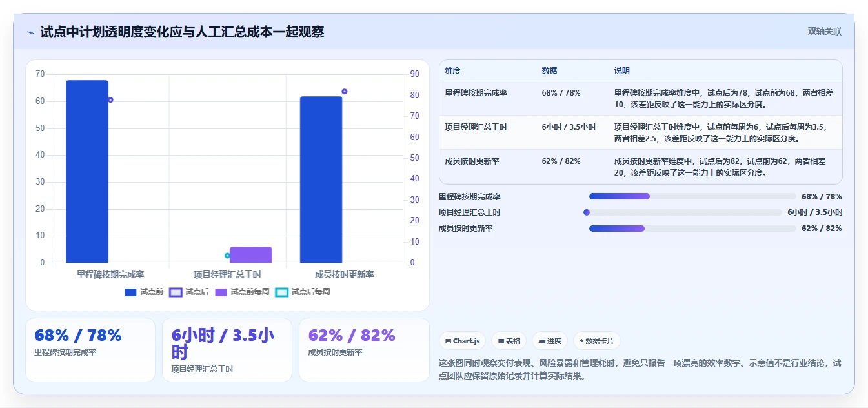Open the 6小时 / 3.5小时 data card

227,349
